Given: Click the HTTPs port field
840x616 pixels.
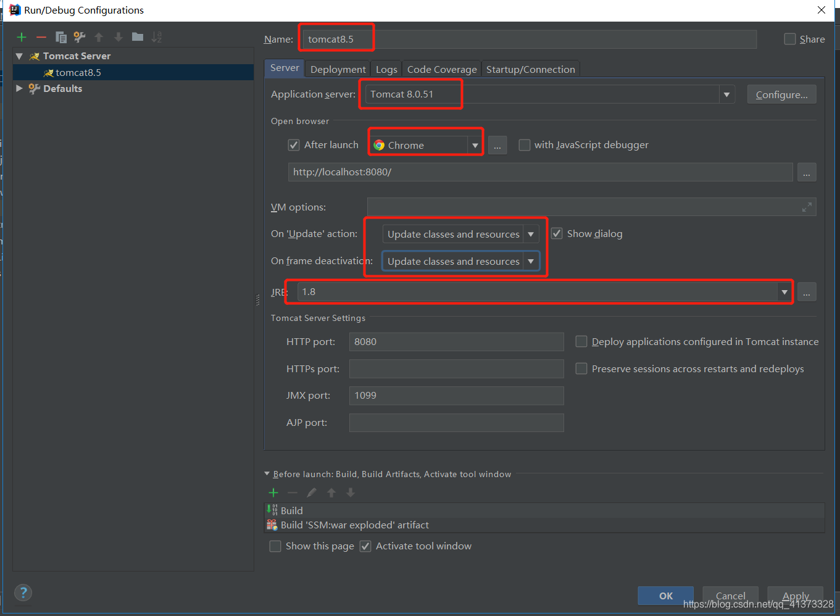Looking at the screenshot, I should [x=456, y=368].
